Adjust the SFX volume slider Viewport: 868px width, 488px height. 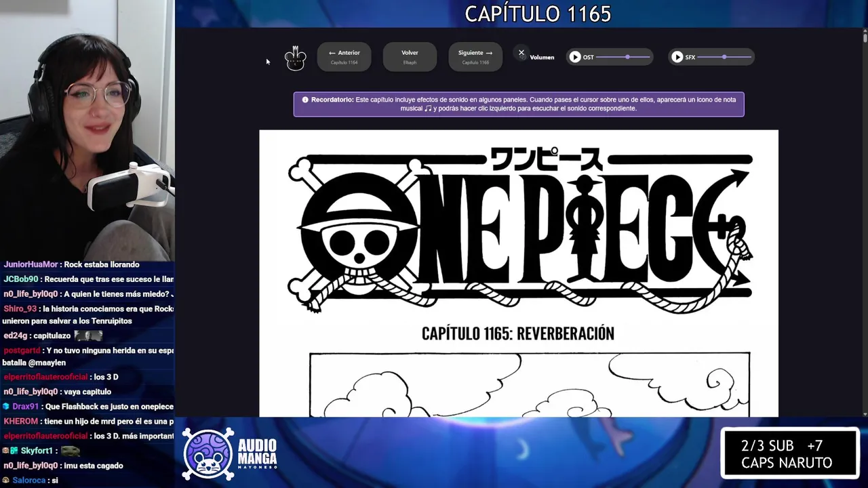[x=724, y=57]
